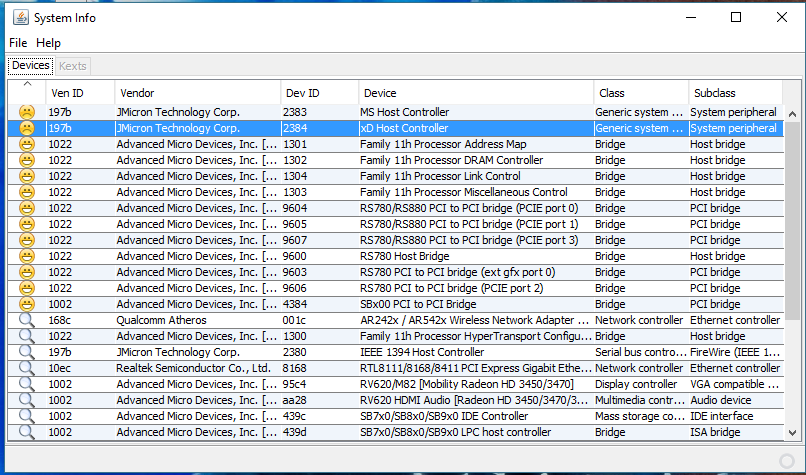The width and height of the screenshot is (806, 475).
Task: Select Ven ID cell '10ec'
Action: [x=80, y=368]
